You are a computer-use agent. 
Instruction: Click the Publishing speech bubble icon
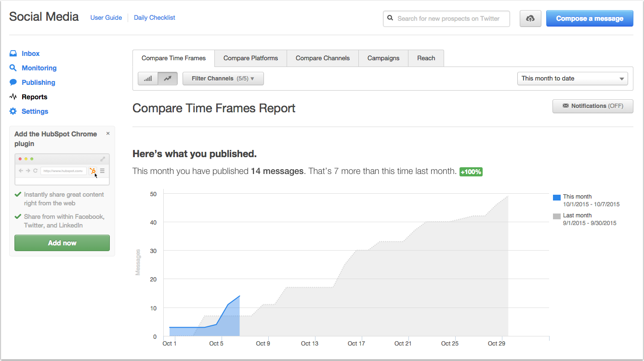coord(13,82)
